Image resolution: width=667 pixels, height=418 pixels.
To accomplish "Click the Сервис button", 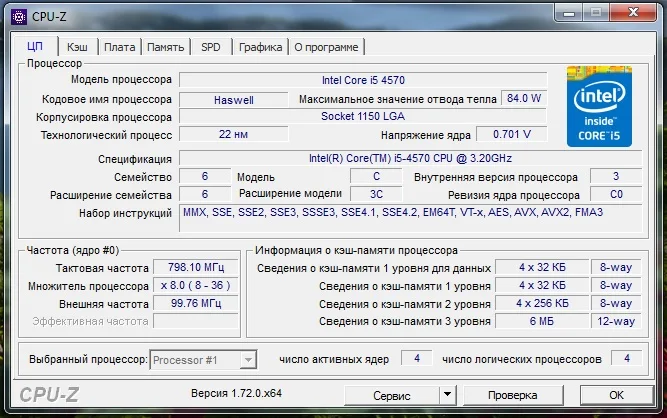I will 391,395.
